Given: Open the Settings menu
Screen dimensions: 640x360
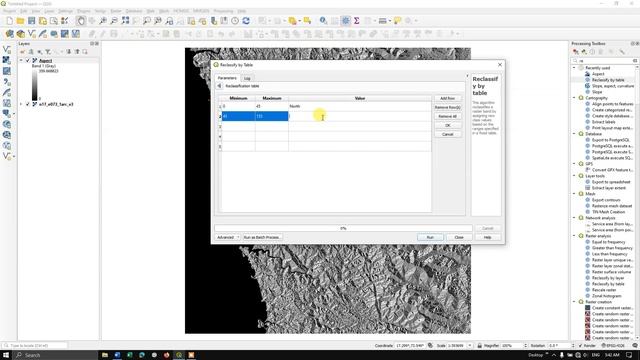Looking at the screenshot, I should (x=65, y=11).
